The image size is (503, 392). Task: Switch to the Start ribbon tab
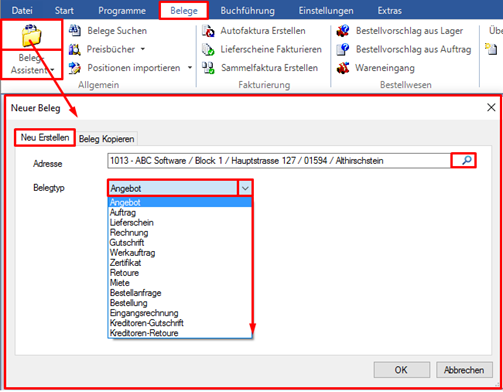(x=64, y=10)
